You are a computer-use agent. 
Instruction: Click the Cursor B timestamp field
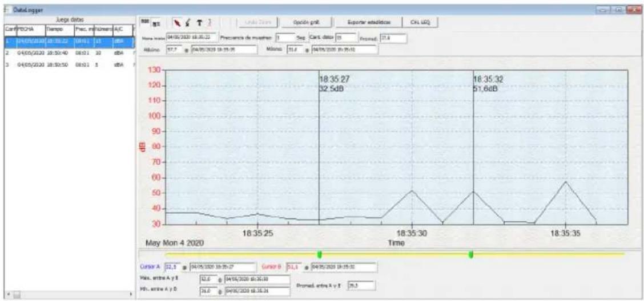pyautogui.click(x=344, y=267)
